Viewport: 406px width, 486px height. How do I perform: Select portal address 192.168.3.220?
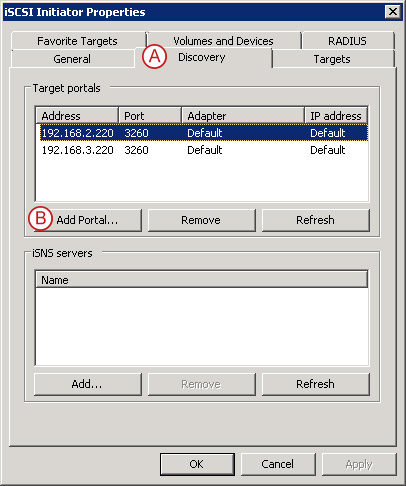77,150
